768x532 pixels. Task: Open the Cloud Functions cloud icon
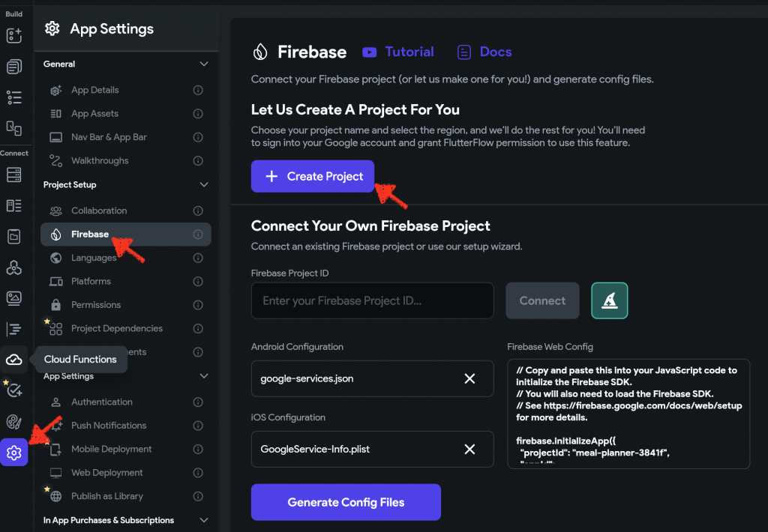14,360
